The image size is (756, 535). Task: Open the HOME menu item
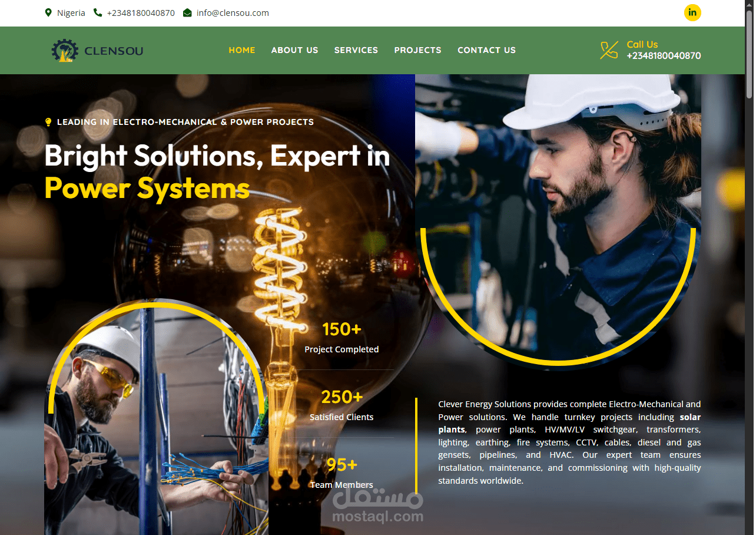tap(242, 50)
